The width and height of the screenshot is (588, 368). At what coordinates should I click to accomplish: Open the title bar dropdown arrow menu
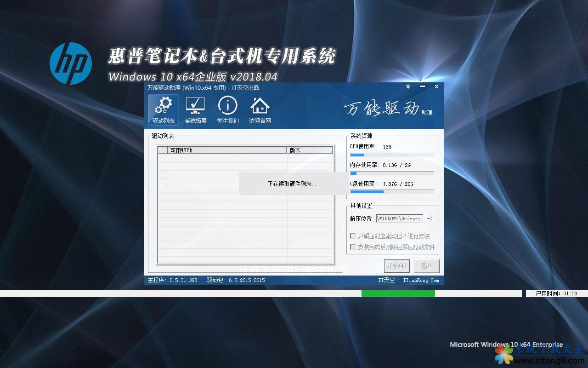coord(408,86)
